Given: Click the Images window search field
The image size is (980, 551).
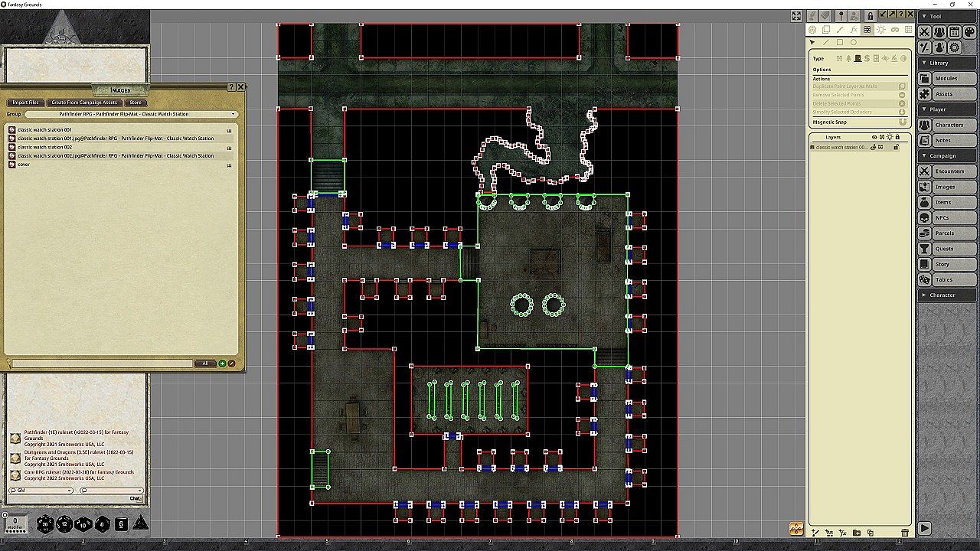Looking at the screenshot, I should pos(102,364).
